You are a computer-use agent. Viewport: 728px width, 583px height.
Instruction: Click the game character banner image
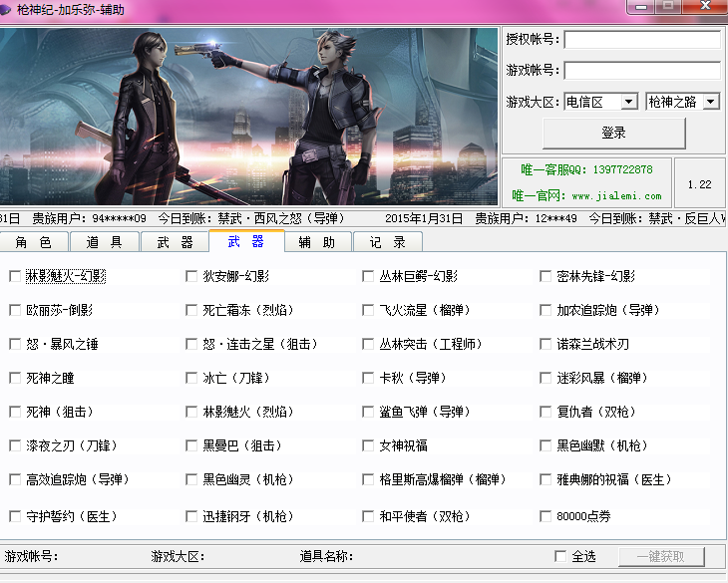click(248, 116)
